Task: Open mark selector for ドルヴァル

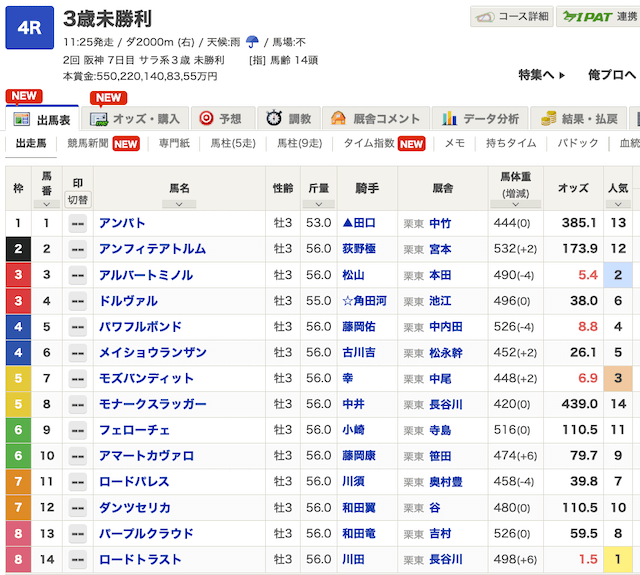Action: 78,301
